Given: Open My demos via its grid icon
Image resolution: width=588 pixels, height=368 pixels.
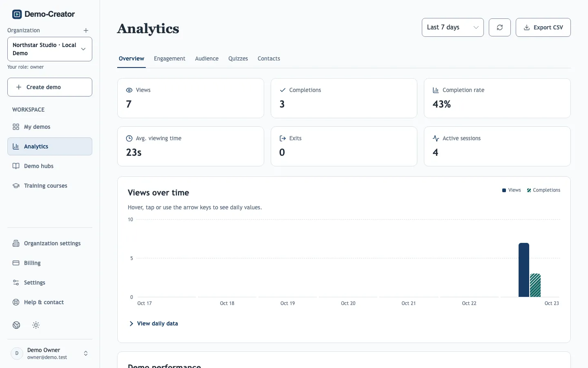Looking at the screenshot, I should pos(16,127).
